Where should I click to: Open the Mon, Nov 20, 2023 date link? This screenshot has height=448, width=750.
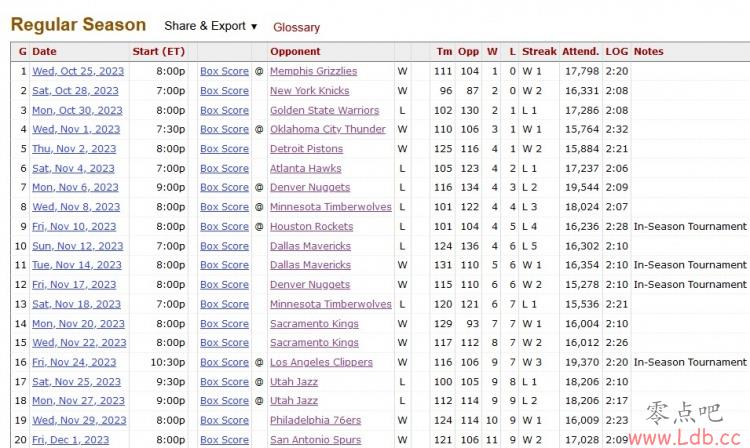78,324
